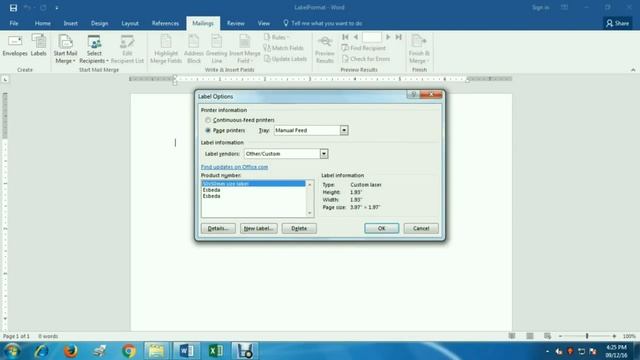Image resolution: width=640 pixels, height=360 pixels.
Task: Open the Start Mail Merge menu
Action: click(65, 49)
